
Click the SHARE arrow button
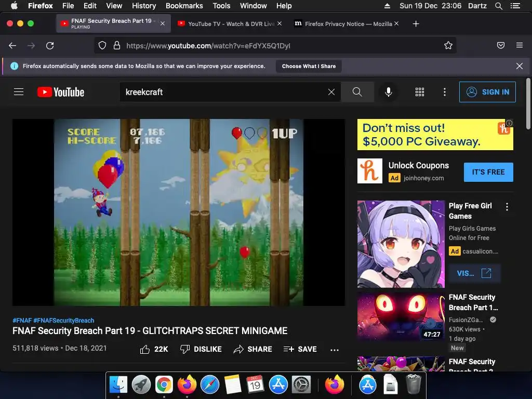(253, 349)
